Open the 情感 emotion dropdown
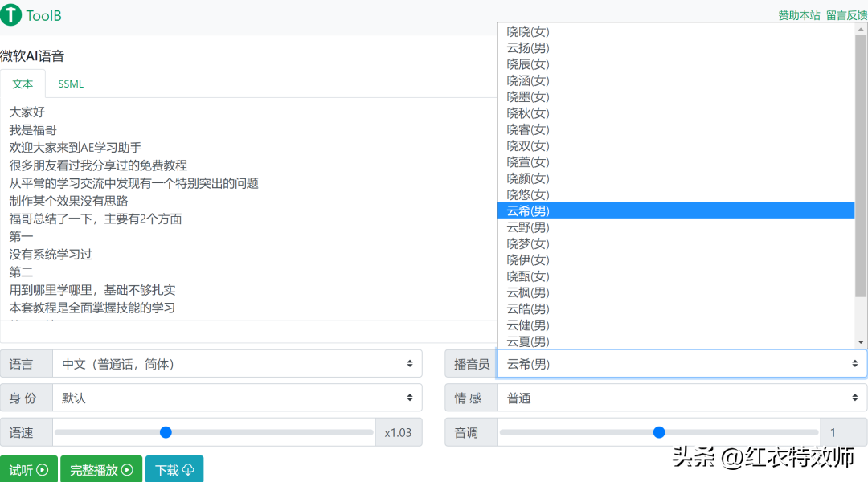The width and height of the screenshot is (868, 482). click(x=682, y=397)
